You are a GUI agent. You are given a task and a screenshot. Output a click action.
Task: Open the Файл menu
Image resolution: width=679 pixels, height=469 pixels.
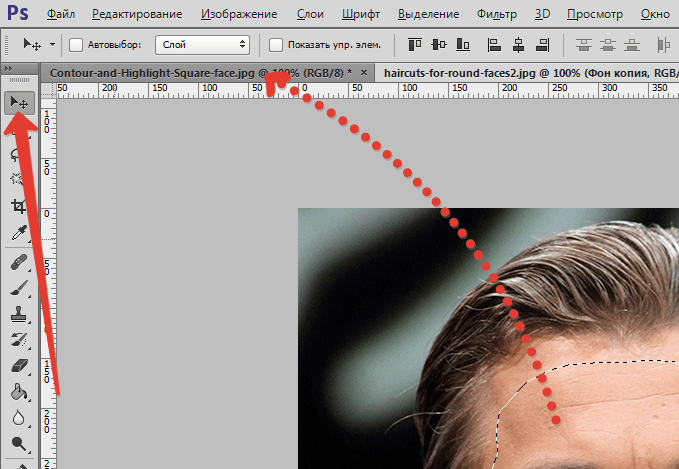(x=61, y=14)
